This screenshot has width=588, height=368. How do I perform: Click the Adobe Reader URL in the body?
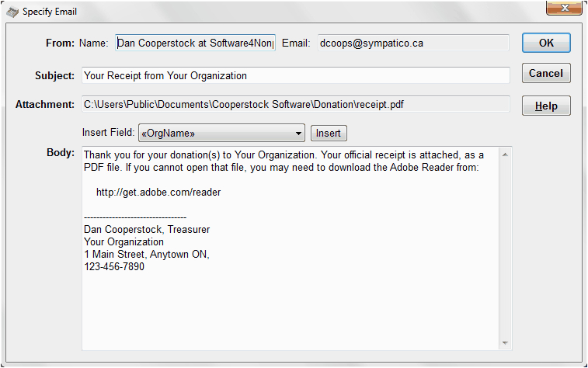click(x=158, y=192)
